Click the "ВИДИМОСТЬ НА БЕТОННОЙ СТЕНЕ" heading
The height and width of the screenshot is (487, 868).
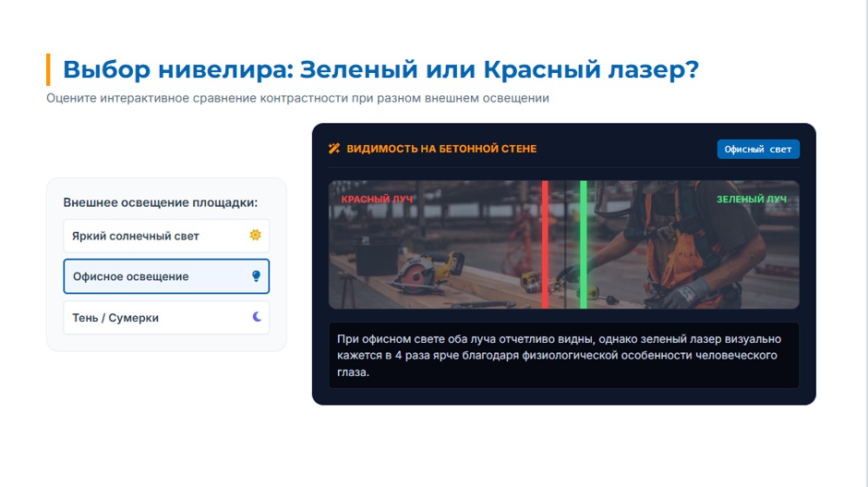pos(441,149)
